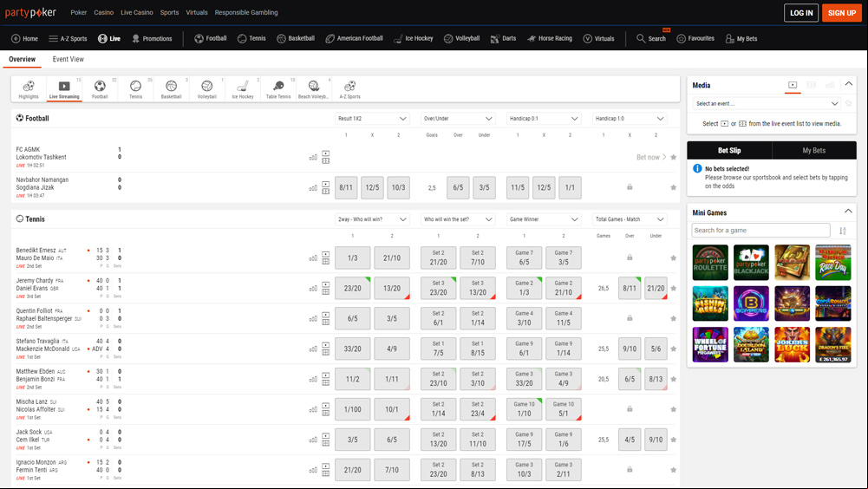
Task: Click Bet now for FC AGMK match
Action: tap(651, 157)
